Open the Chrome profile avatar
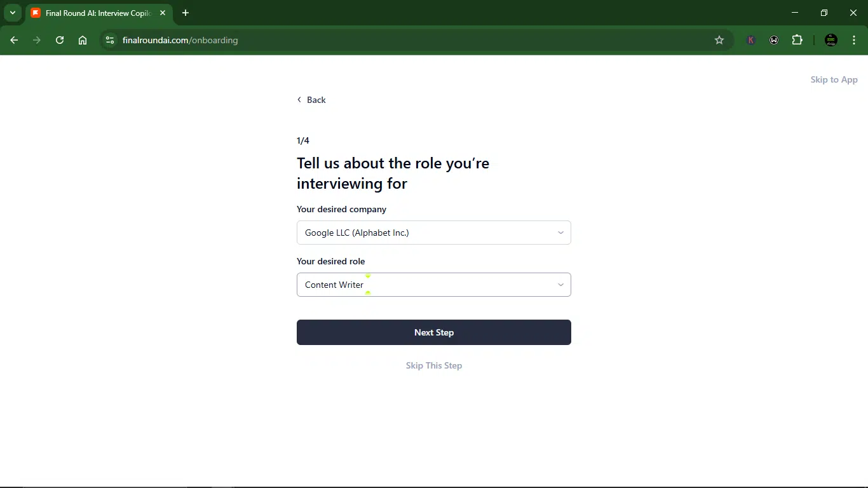The height and width of the screenshot is (488, 868). click(x=831, y=40)
